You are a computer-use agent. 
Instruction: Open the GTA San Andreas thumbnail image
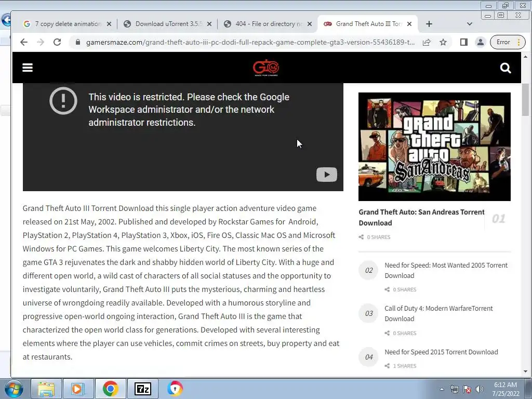(434, 147)
